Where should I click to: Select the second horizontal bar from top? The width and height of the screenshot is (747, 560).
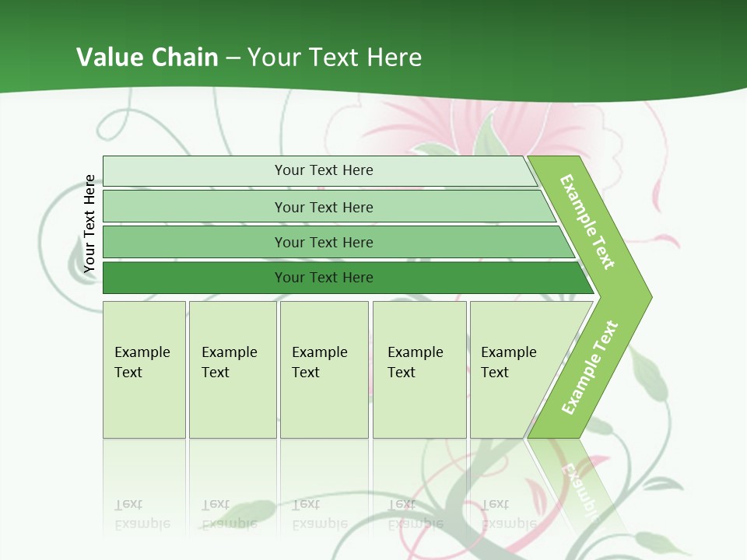pyautogui.click(x=324, y=207)
